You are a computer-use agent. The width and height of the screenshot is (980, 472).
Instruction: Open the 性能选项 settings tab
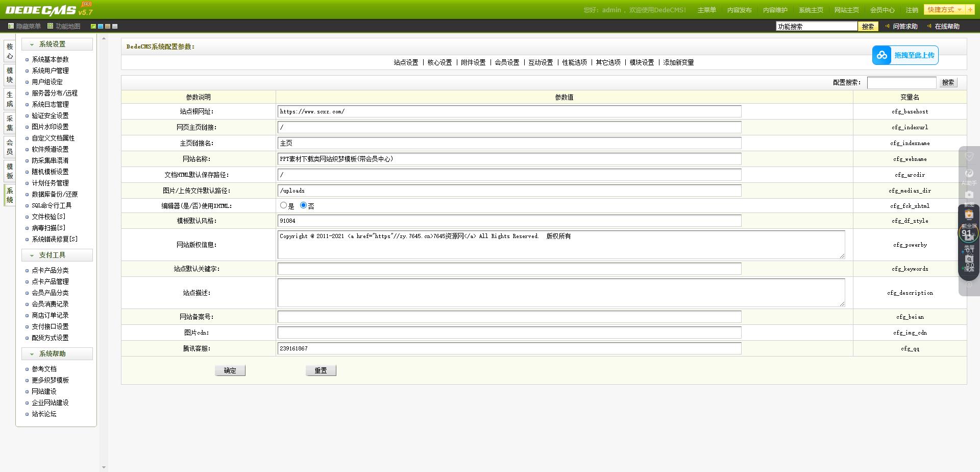tap(574, 62)
